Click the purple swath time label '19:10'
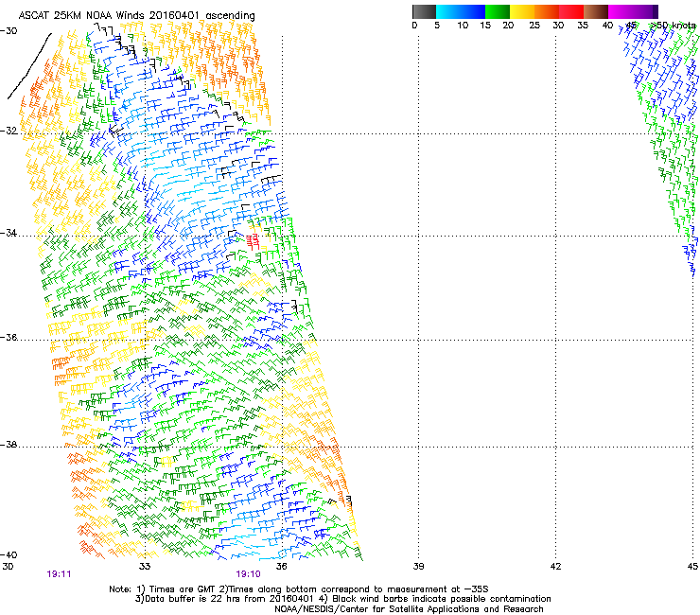The image size is (700, 615). 248,574
